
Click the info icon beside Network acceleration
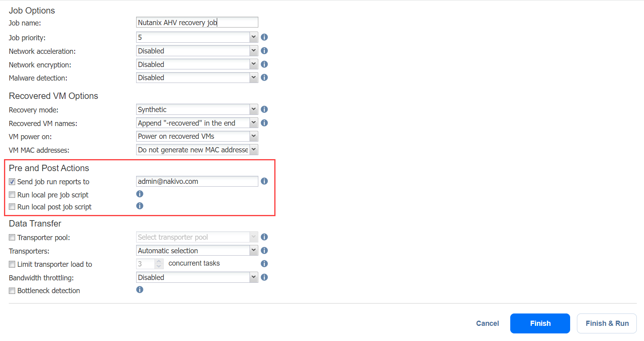[264, 51]
